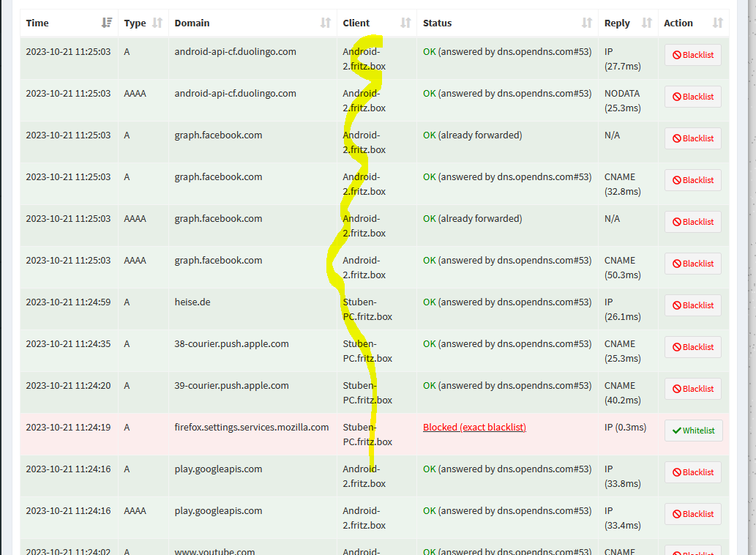Click the Domain column header label

click(192, 23)
